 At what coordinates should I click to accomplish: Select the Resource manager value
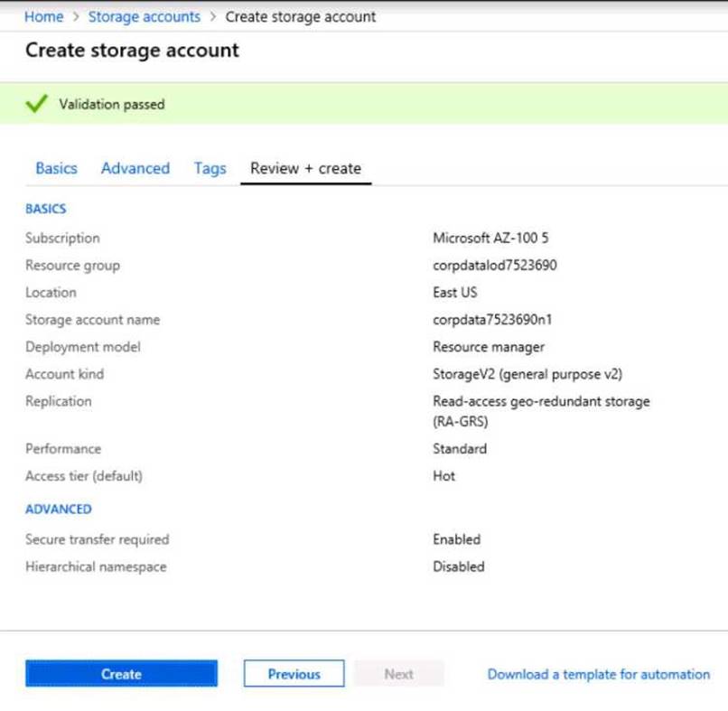(x=489, y=347)
